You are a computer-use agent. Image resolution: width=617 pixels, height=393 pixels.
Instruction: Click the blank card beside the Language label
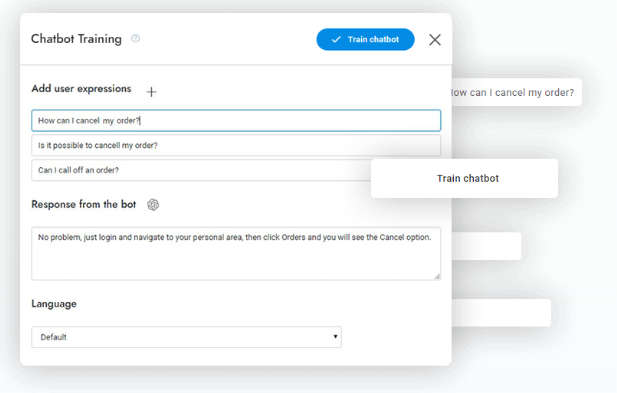tap(501, 313)
